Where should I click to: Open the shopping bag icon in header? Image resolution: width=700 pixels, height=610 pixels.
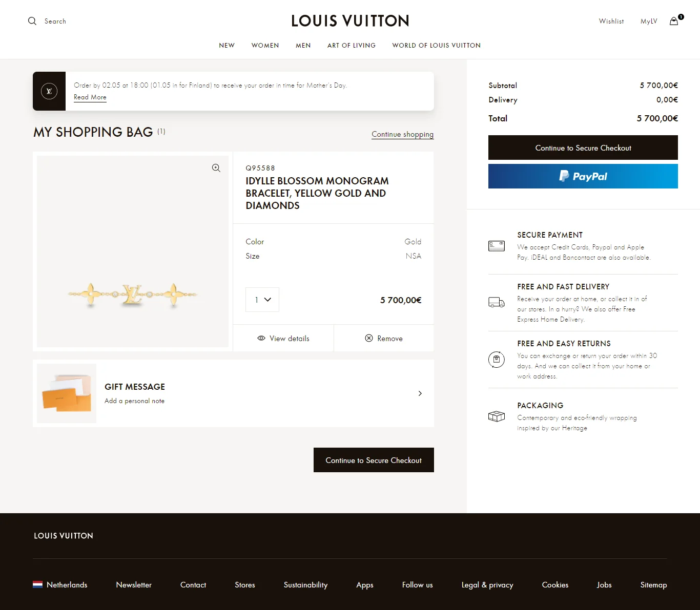(x=674, y=21)
